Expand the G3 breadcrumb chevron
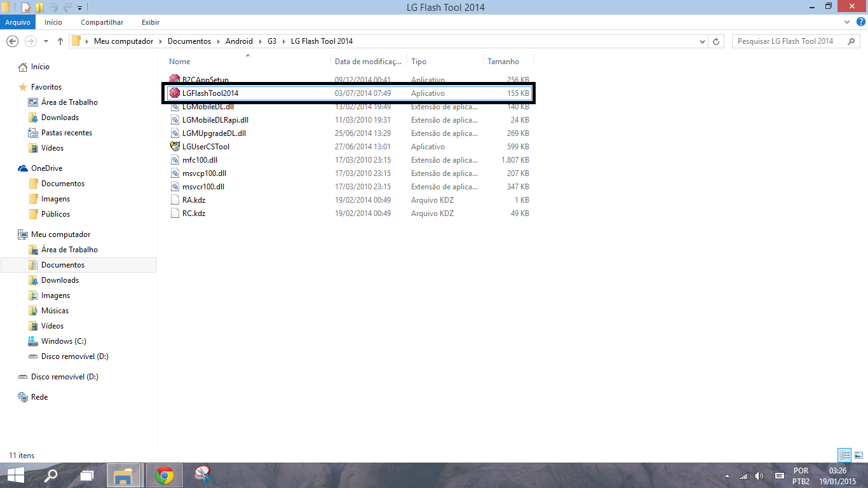Screen dimensions: 868x488 [283, 41]
